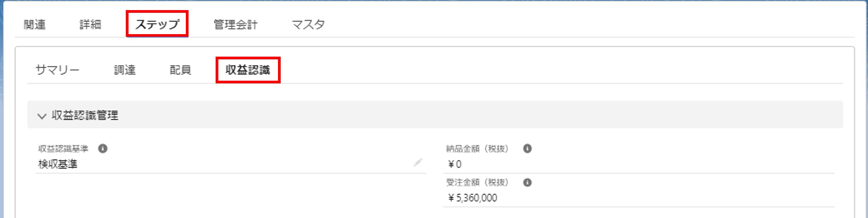
Task: Click the 収益認識基準 field label
Action: point(63,149)
